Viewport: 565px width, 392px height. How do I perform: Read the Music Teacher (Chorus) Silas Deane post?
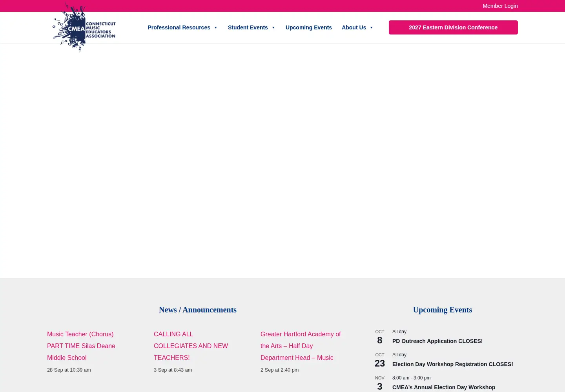pos(81,346)
